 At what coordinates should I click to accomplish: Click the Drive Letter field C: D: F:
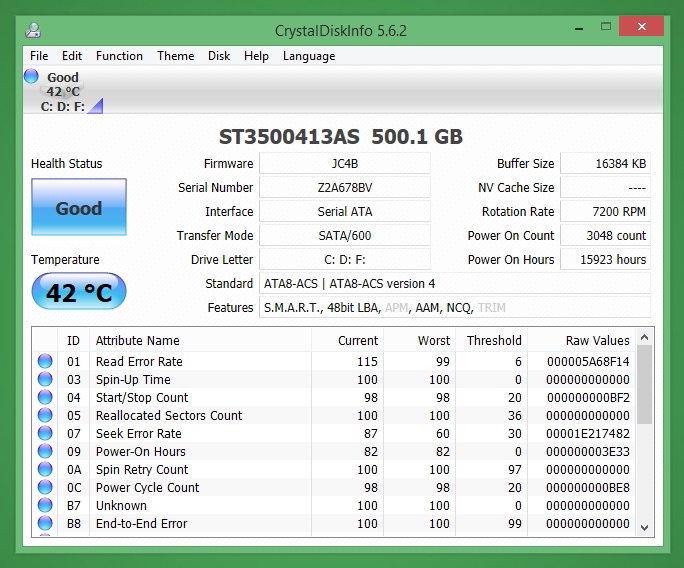click(345, 260)
